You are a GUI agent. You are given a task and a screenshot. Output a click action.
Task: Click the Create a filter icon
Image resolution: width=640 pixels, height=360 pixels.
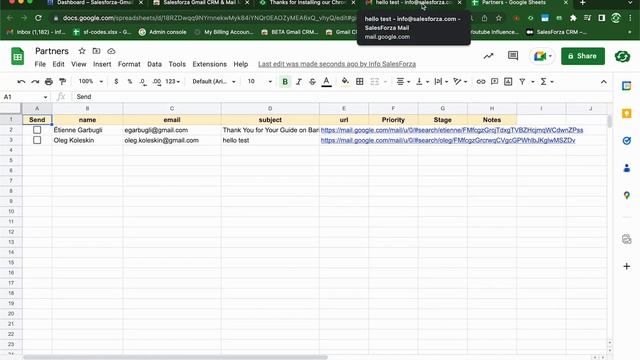(x=522, y=82)
